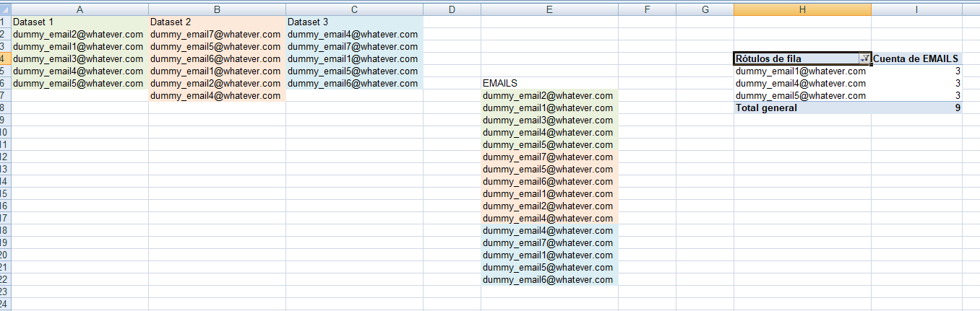Select column A header
Screen dimensions: 980x311
79,9
